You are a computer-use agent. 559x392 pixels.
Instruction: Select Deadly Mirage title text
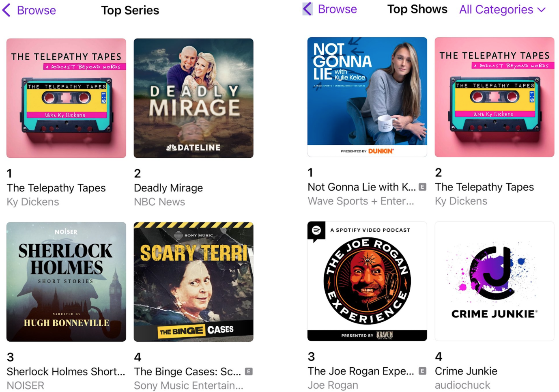(168, 188)
